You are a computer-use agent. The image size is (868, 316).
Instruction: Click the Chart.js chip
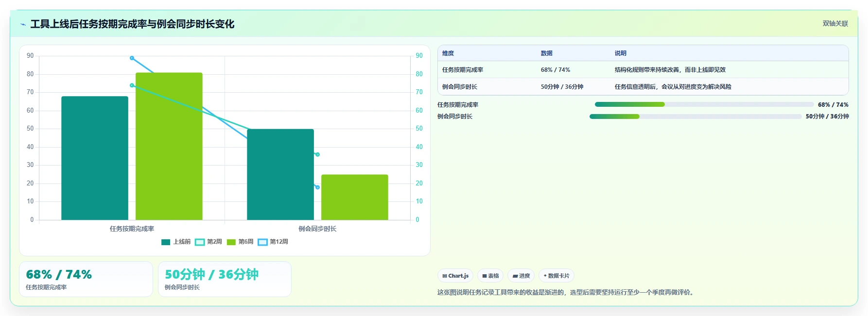[455, 276]
